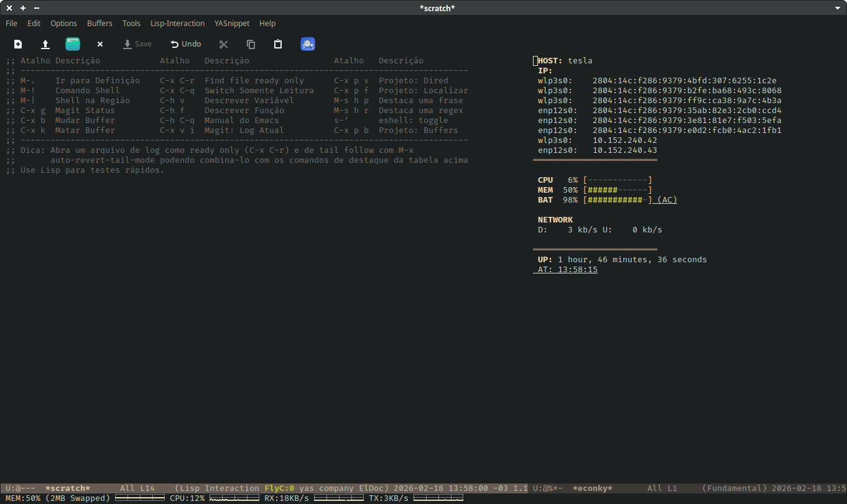
Task: Open the teal Dired directory icon
Action: (x=73, y=44)
